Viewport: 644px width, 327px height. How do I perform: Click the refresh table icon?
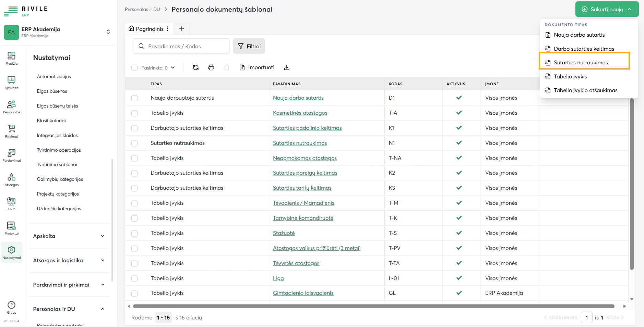coord(196,67)
